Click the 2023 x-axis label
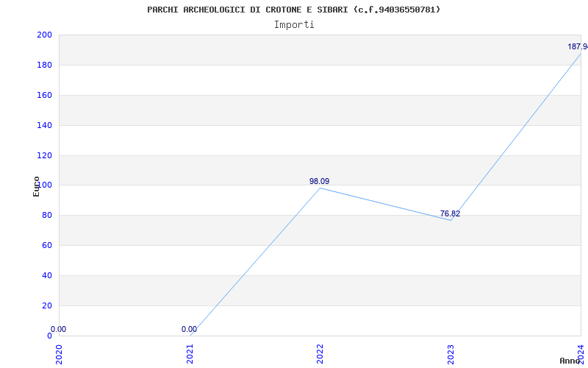The height and width of the screenshot is (368, 588). point(451,354)
